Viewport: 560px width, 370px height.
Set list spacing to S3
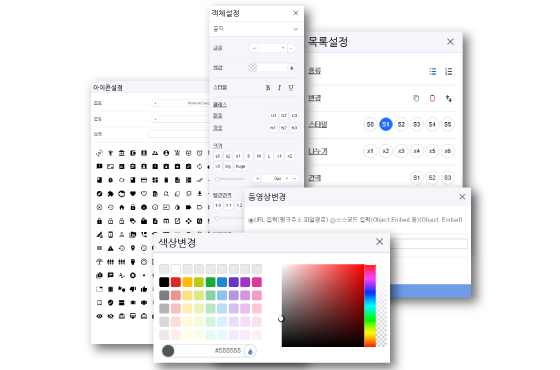448,178
